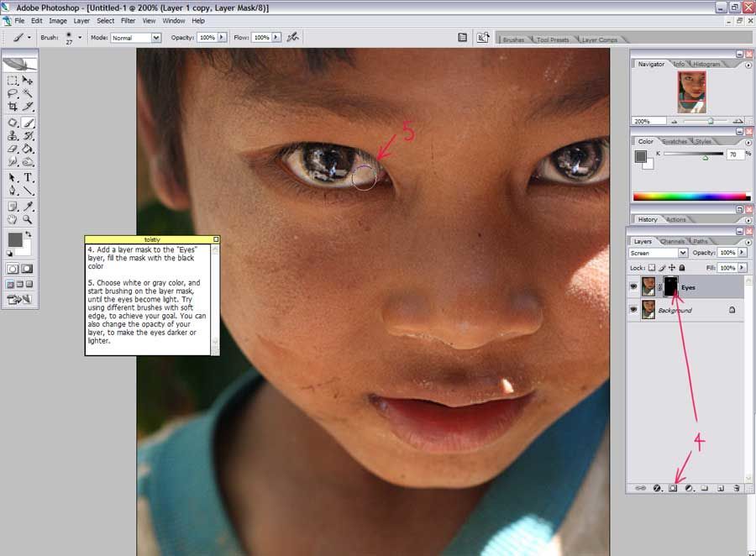Click Add Layer Mask icon in Layers panel
Image resolution: width=756 pixels, height=556 pixels.
[673, 488]
